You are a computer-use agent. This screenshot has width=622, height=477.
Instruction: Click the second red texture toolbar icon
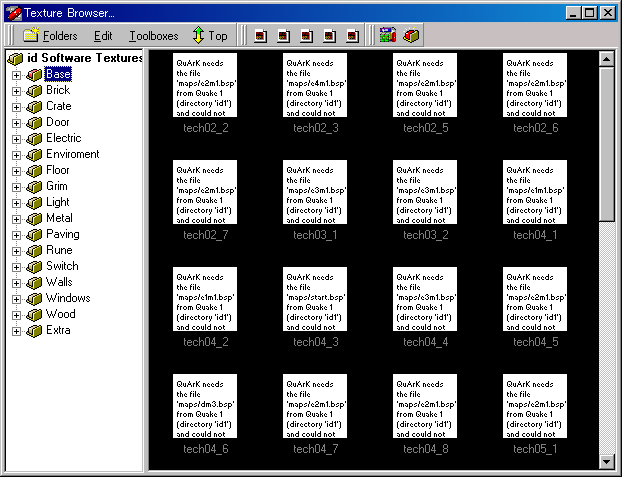point(283,36)
